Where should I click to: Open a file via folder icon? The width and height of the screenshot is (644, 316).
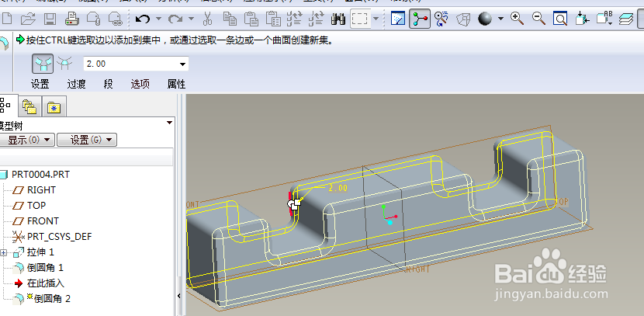29,19
